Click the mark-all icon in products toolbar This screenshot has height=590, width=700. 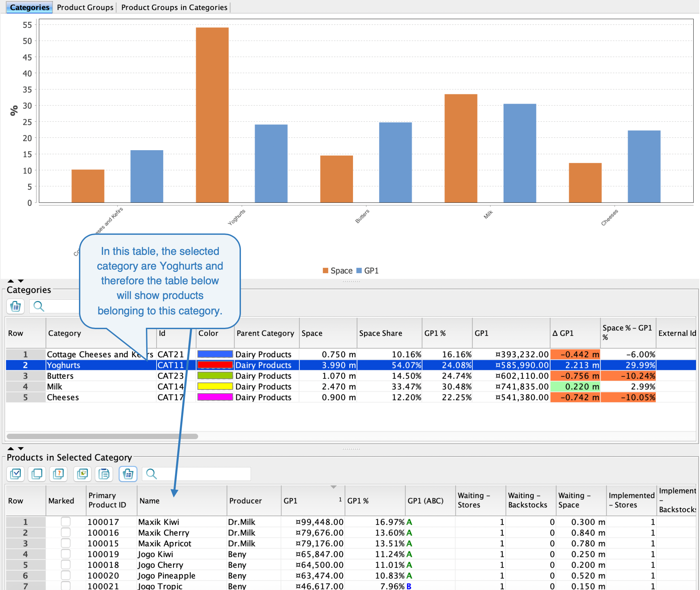point(15,474)
